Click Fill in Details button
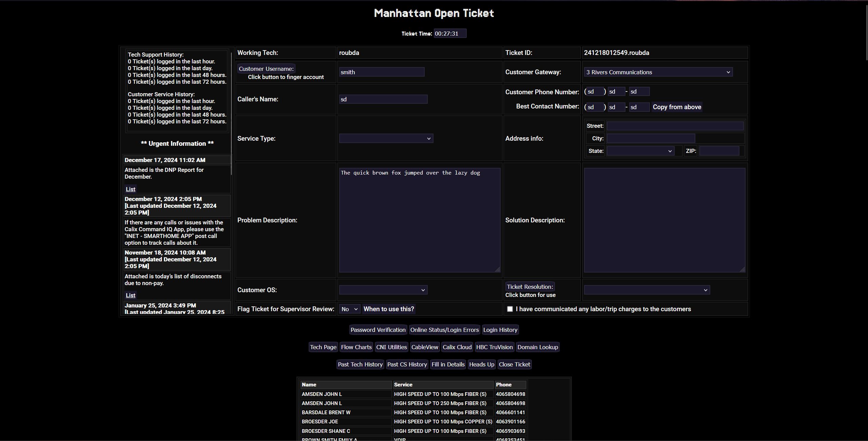This screenshot has height=441, width=868. click(x=448, y=364)
